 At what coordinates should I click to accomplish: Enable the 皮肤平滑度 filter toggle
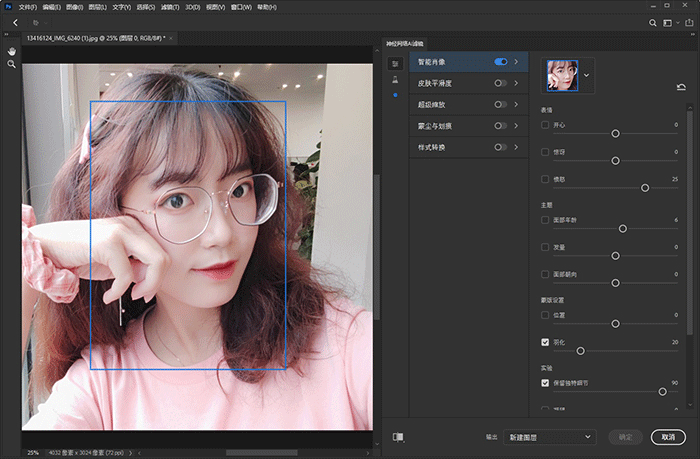[x=501, y=83]
